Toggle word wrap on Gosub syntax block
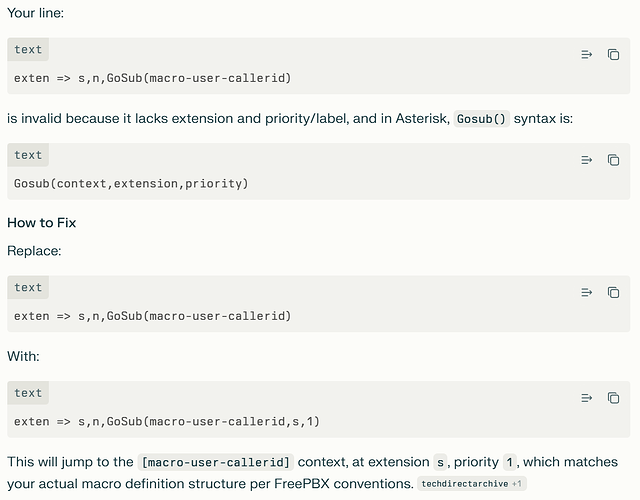Viewport: 640px width, 500px height. click(587, 160)
